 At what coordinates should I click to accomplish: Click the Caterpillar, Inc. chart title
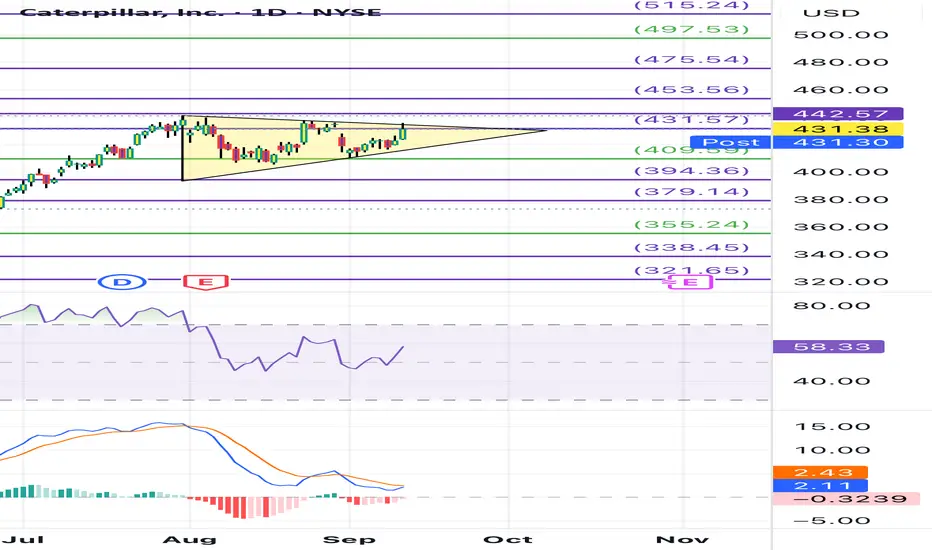point(200,12)
